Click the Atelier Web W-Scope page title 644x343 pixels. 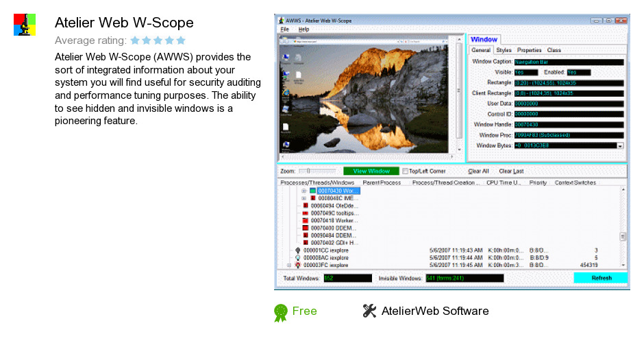124,22
